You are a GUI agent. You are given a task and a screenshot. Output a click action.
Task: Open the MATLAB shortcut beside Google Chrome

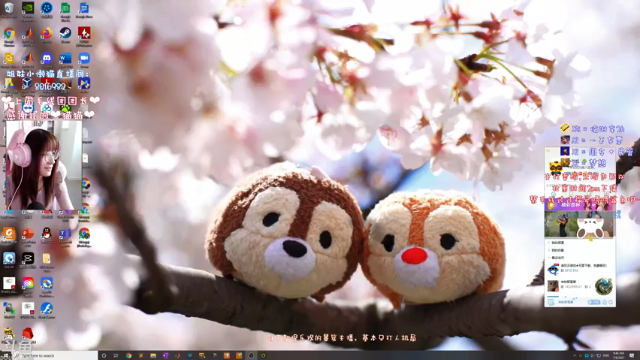(x=28, y=33)
